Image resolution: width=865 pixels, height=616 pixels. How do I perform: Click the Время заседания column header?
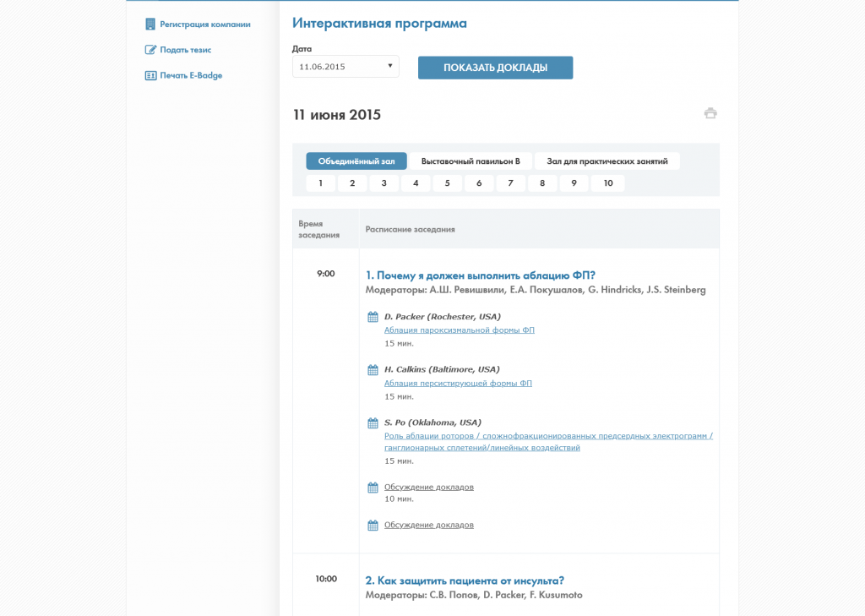pyautogui.click(x=318, y=229)
